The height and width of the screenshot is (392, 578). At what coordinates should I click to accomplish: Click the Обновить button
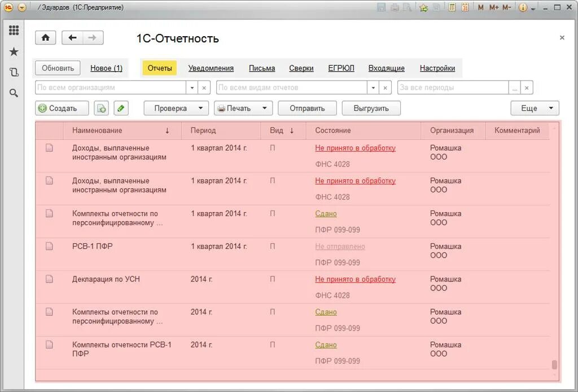coord(58,68)
